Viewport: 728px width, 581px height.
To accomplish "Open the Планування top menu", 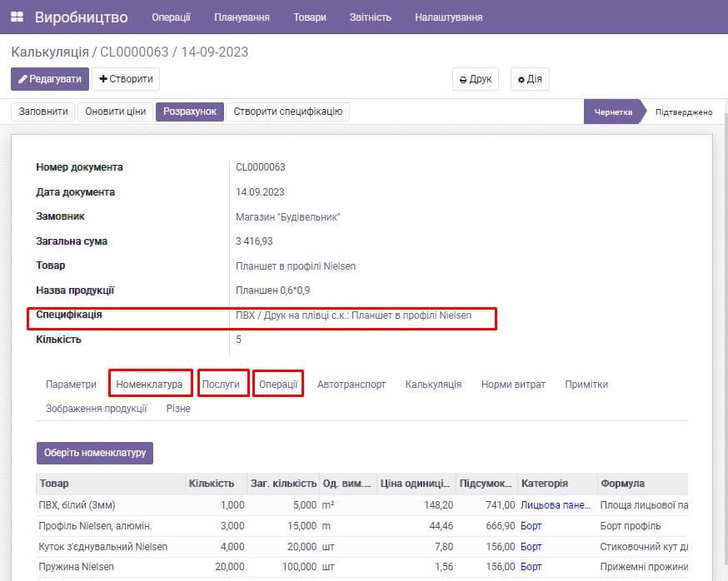I will 242,17.
